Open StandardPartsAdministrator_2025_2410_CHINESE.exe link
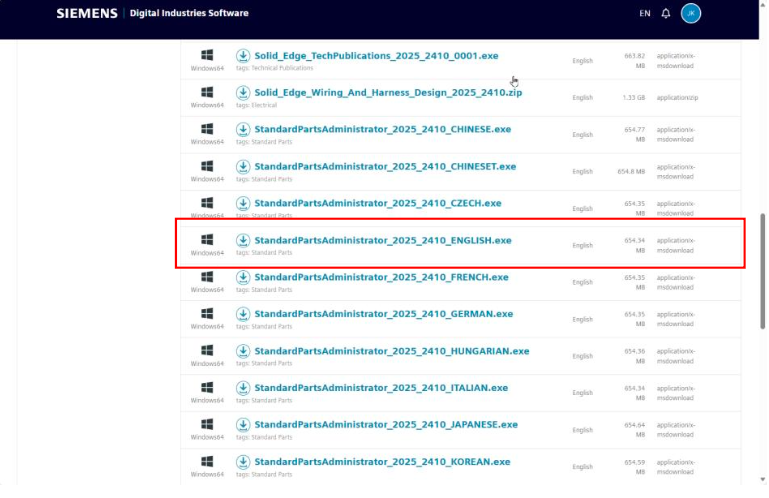Screen dimensions: 769x498 pos(383,129)
